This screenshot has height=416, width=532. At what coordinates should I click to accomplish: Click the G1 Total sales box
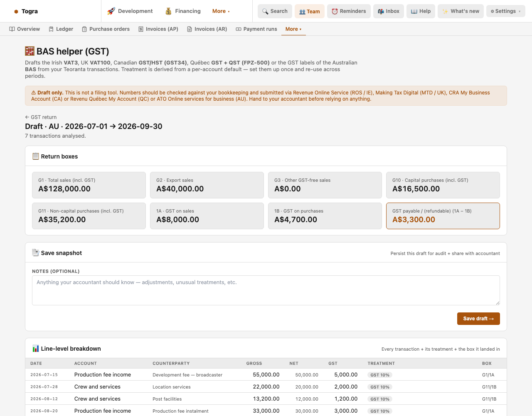89,185
